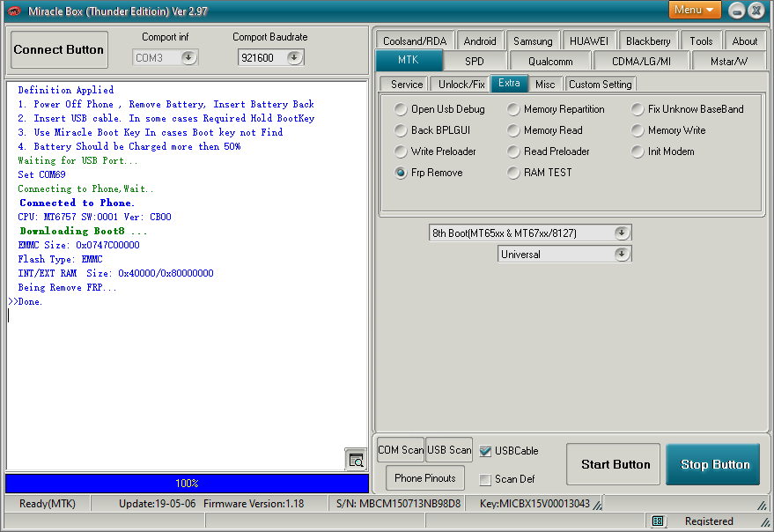Select Write Preloader radio button
This screenshot has height=532, width=774.
point(401,151)
